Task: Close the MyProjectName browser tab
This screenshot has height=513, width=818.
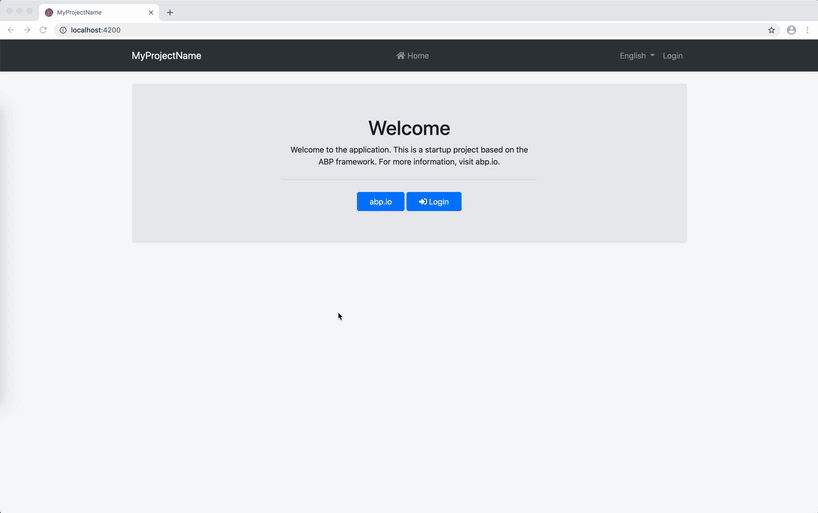Action: tap(151, 12)
